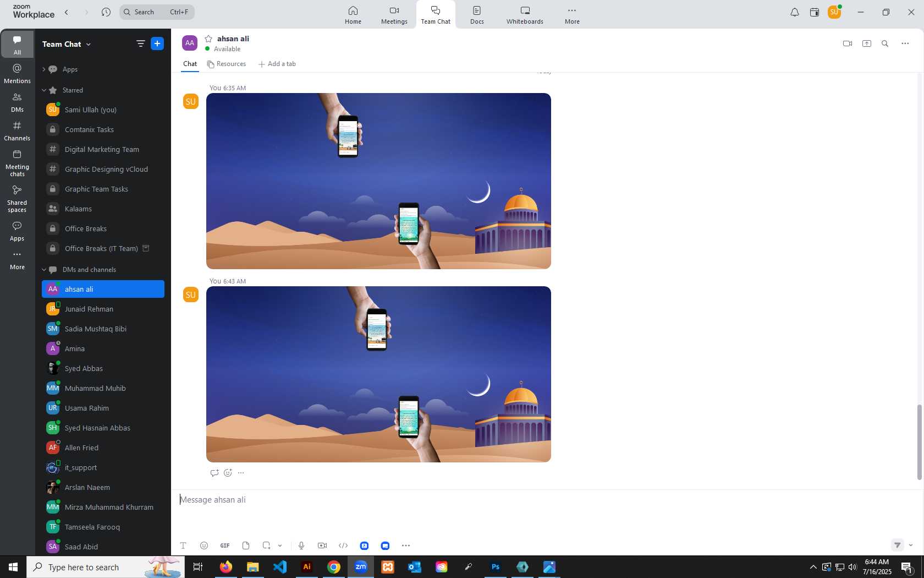Record an audio message
Viewport: 924px width, 578px height.
[301, 546]
